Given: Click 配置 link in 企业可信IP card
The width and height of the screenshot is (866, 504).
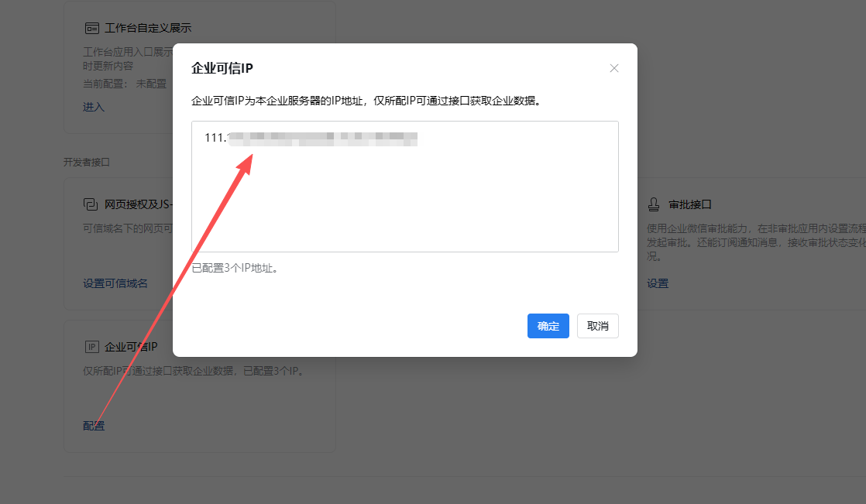Looking at the screenshot, I should click(93, 426).
